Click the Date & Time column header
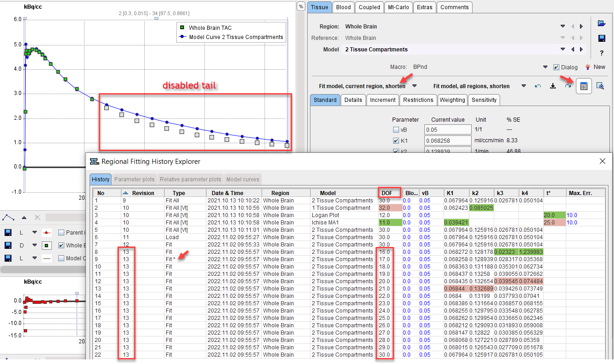This screenshot has width=614, height=364. click(x=234, y=193)
